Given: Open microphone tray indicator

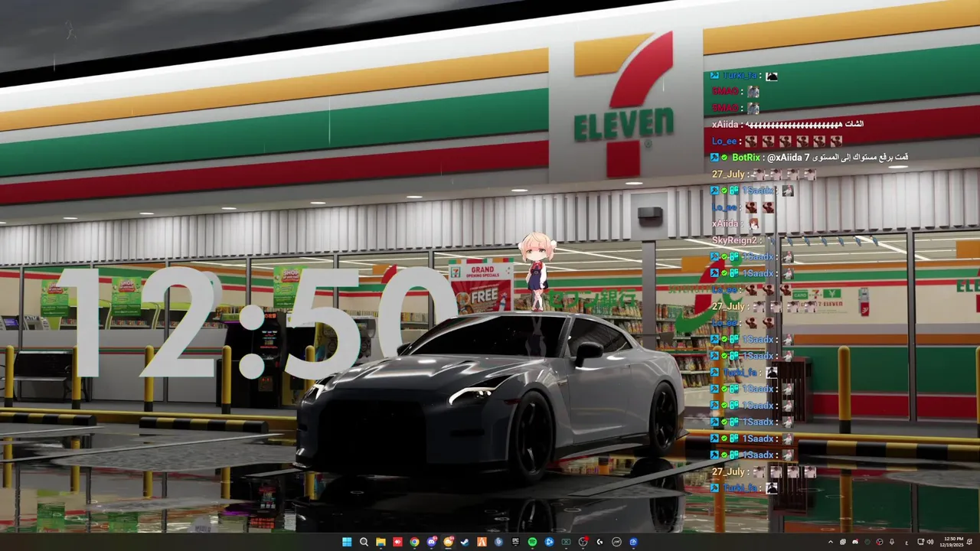Looking at the screenshot, I should click(x=892, y=542).
